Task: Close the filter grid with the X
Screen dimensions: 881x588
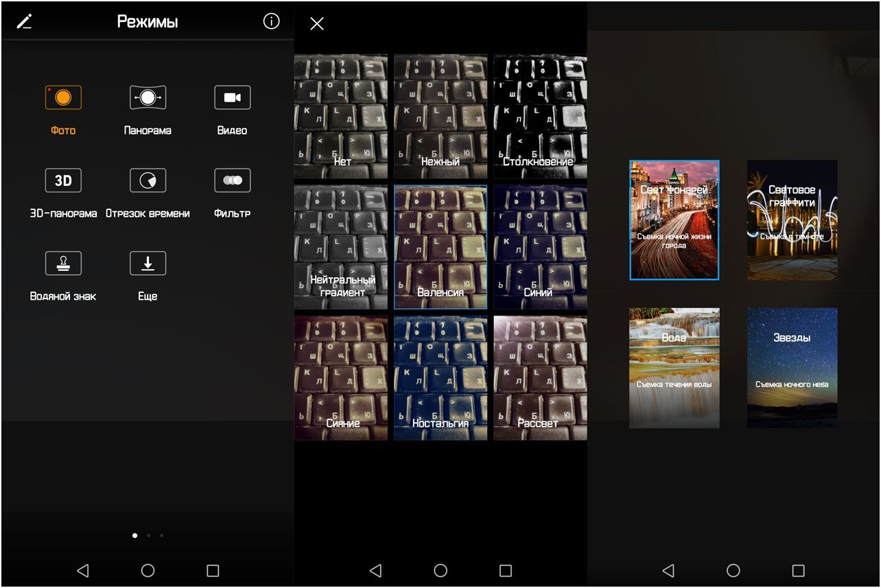Action: click(x=316, y=24)
